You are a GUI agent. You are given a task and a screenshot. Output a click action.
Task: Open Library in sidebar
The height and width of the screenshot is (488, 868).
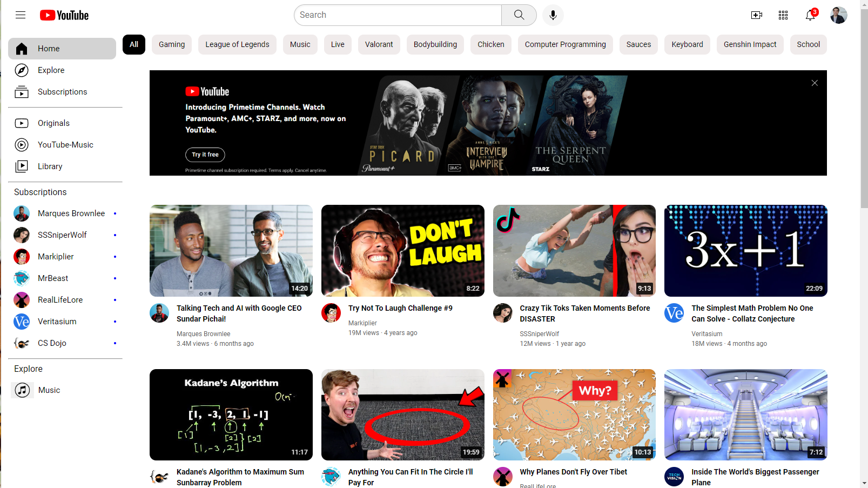(62, 166)
